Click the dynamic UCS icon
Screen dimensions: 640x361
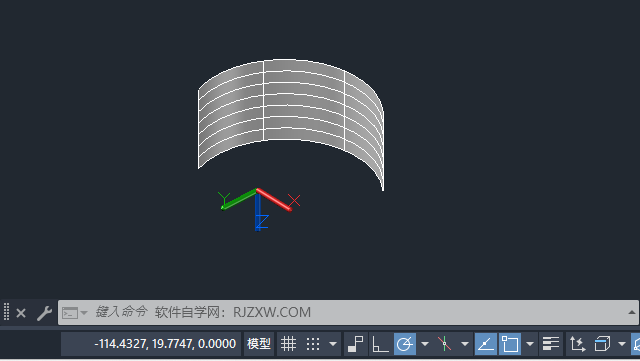578,344
